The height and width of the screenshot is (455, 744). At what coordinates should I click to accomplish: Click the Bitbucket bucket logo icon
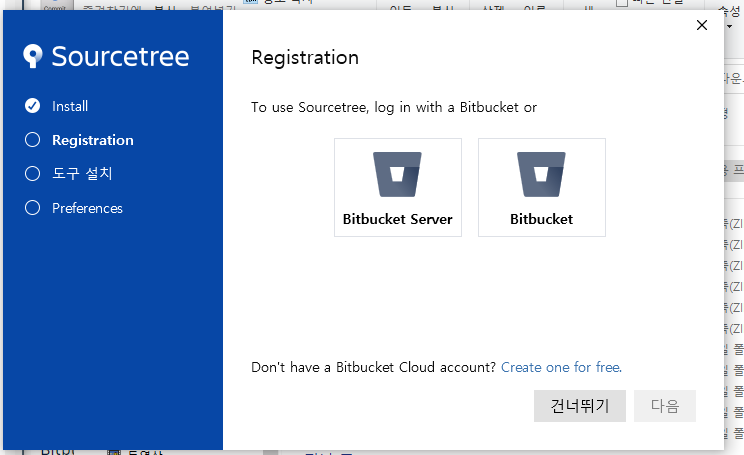(x=541, y=174)
